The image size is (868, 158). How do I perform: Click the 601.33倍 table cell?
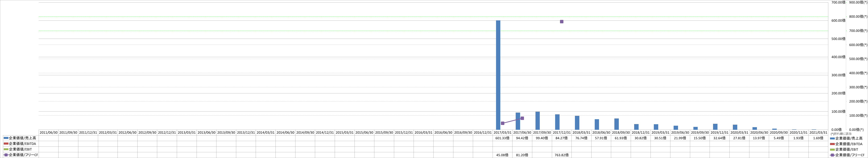(x=502, y=138)
